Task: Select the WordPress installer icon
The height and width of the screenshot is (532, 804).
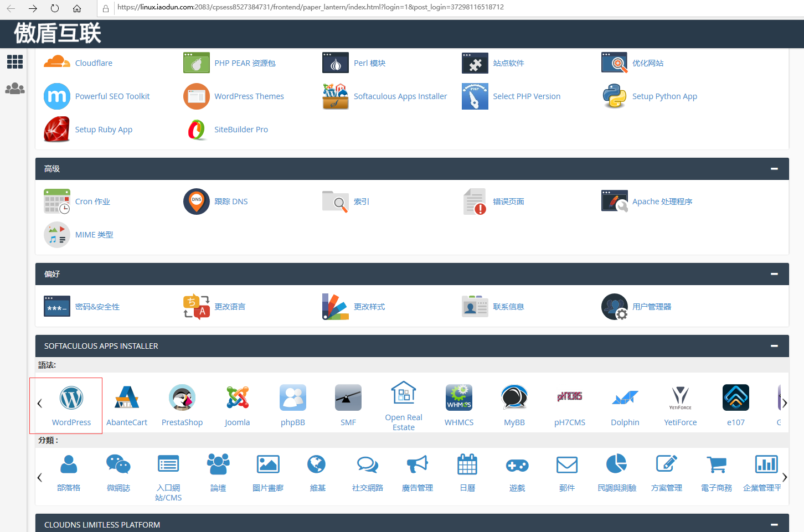Action: (71, 398)
